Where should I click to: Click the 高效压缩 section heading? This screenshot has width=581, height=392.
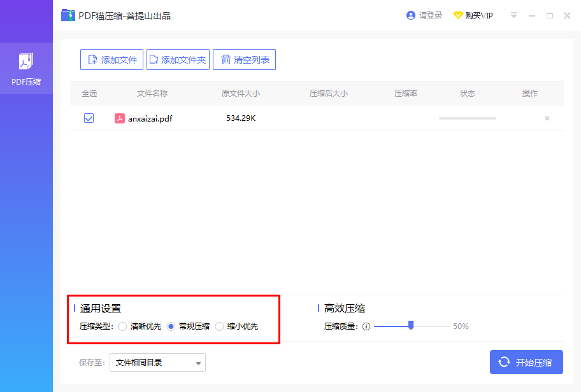pyautogui.click(x=345, y=309)
